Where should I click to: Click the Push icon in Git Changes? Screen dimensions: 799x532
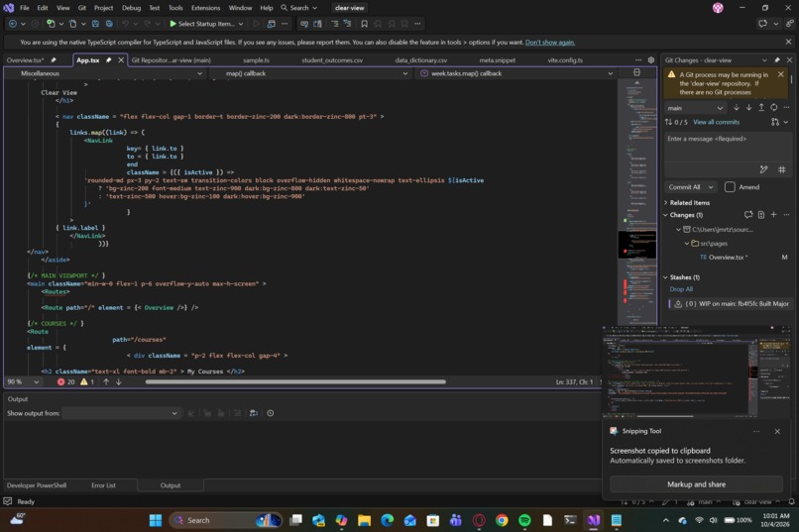click(x=761, y=107)
